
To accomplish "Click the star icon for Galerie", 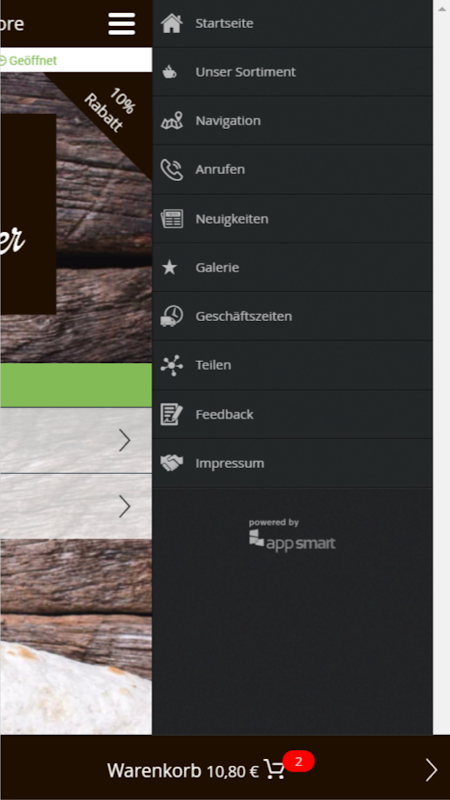I will tap(169, 267).
